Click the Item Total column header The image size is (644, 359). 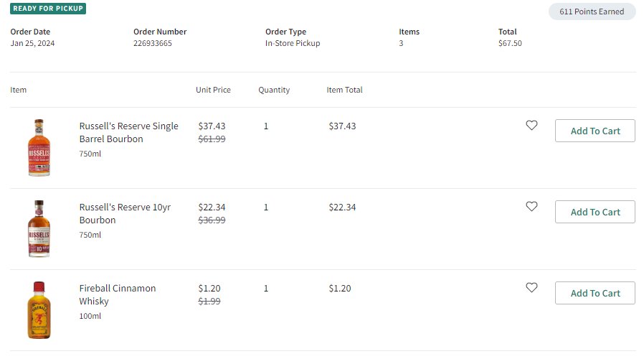(x=344, y=90)
